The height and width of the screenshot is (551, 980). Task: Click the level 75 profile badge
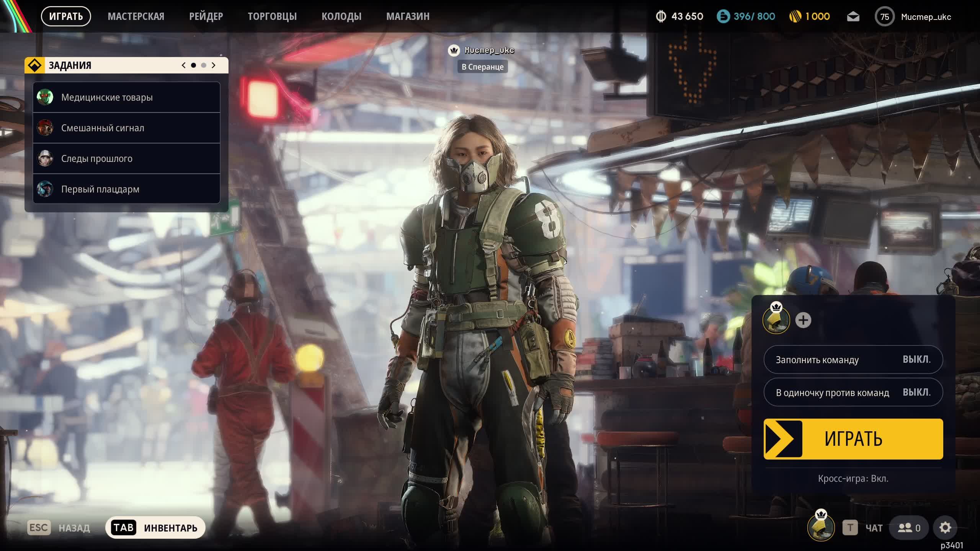tap(884, 17)
